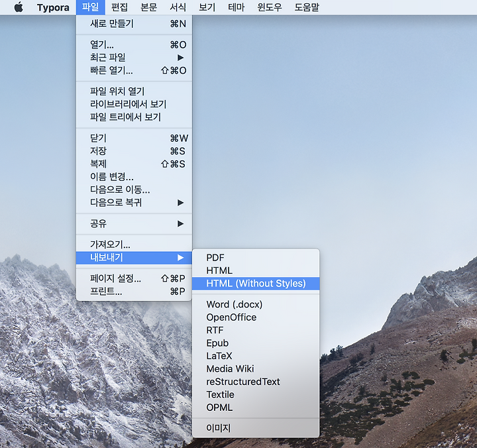
Task: Expand the 다음으로 복귀 submenu
Action: pos(134,202)
